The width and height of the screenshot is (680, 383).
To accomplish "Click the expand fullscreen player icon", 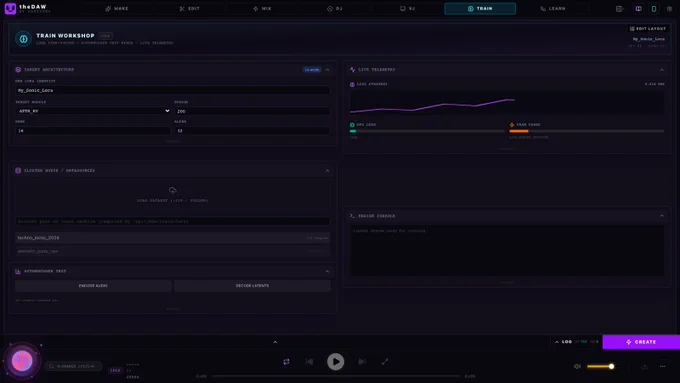I will [x=385, y=361].
